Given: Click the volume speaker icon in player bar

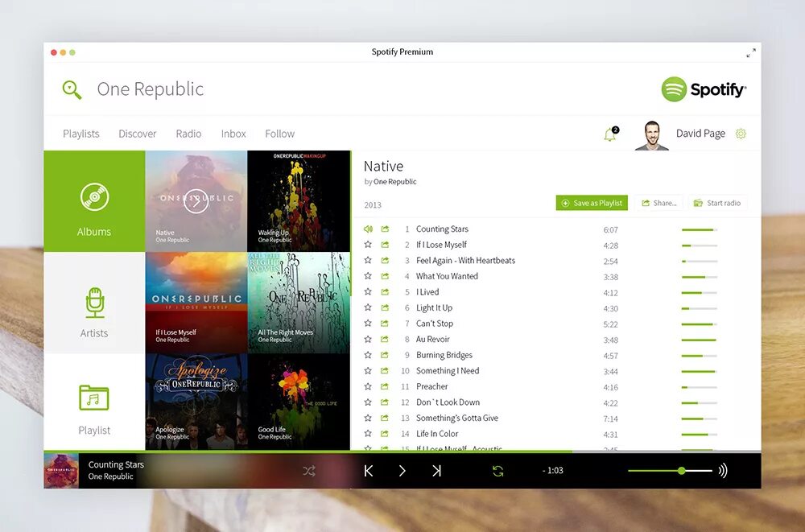Looking at the screenshot, I should 723,470.
